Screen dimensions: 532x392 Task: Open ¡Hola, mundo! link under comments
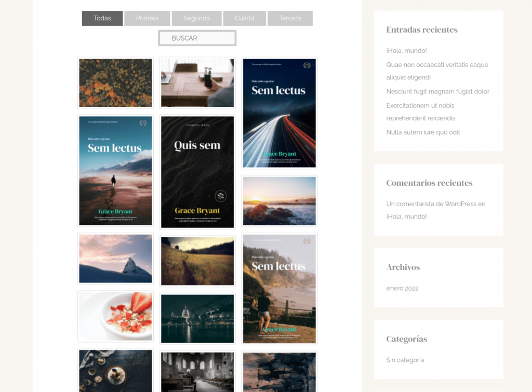coord(406,217)
